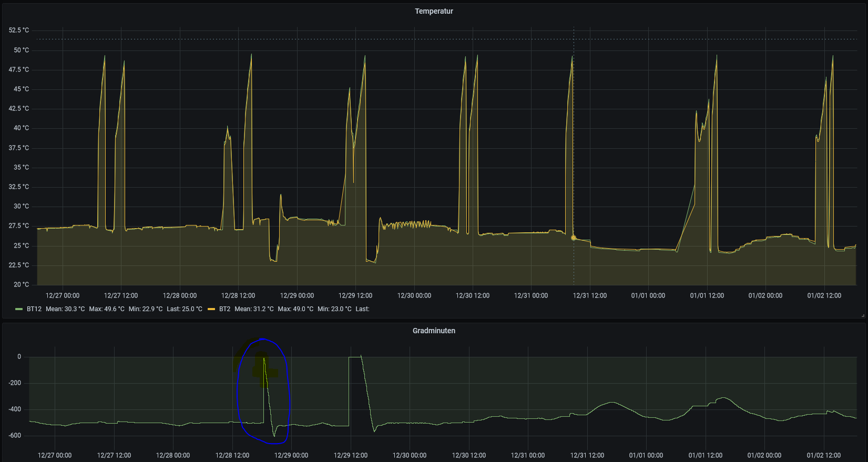Click '12/30 00:00' on Gradminuten x-axis
Image resolution: width=868 pixels, height=462 pixels.
(410, 455)
